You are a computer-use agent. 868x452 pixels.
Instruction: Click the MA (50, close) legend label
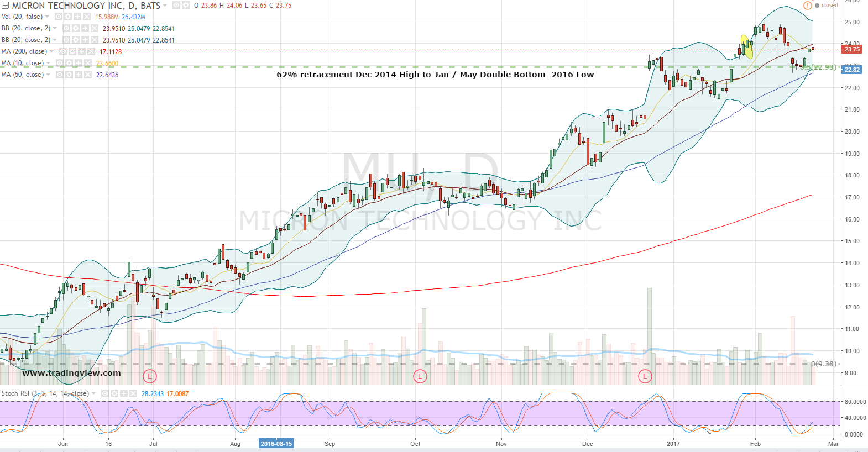[23, 75]
